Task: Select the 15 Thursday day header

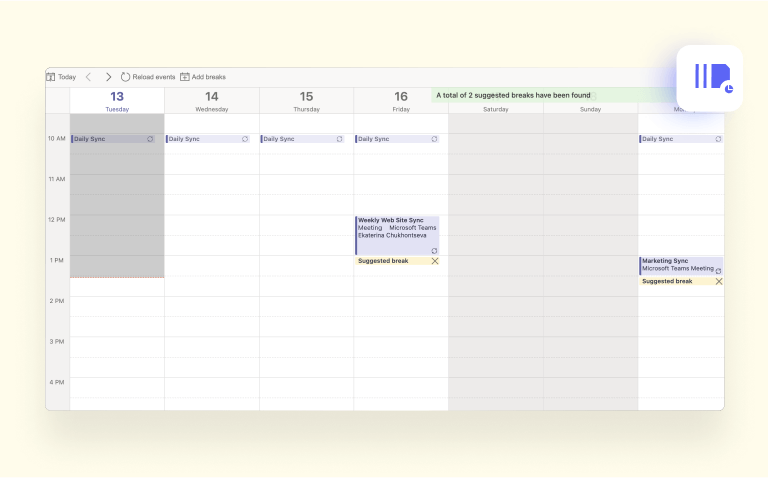Action: [306, 101]
